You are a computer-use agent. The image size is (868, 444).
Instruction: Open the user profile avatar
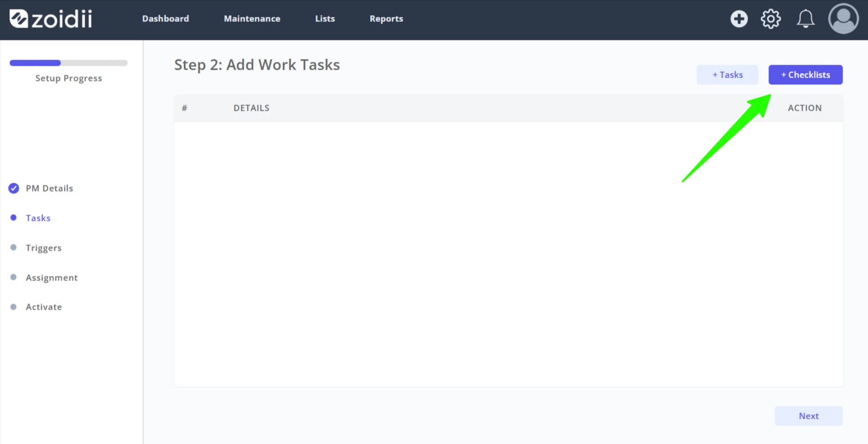tap(843, 19)
